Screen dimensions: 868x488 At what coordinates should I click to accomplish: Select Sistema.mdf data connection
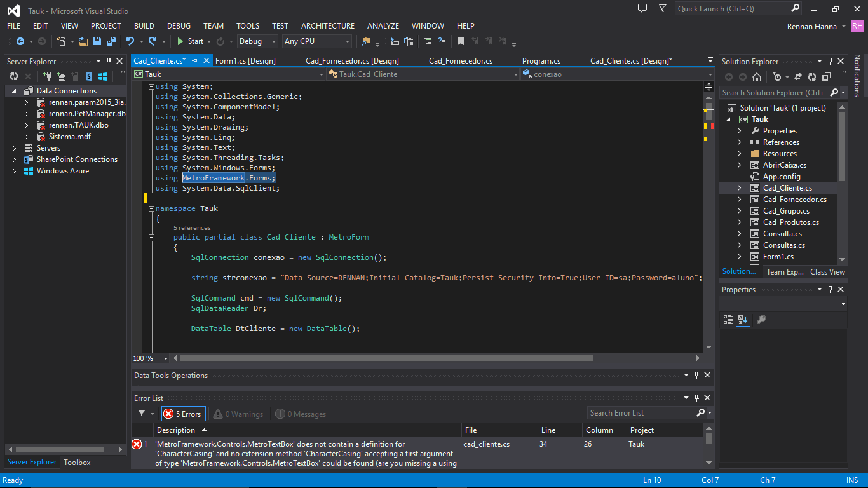click(69, 137)
